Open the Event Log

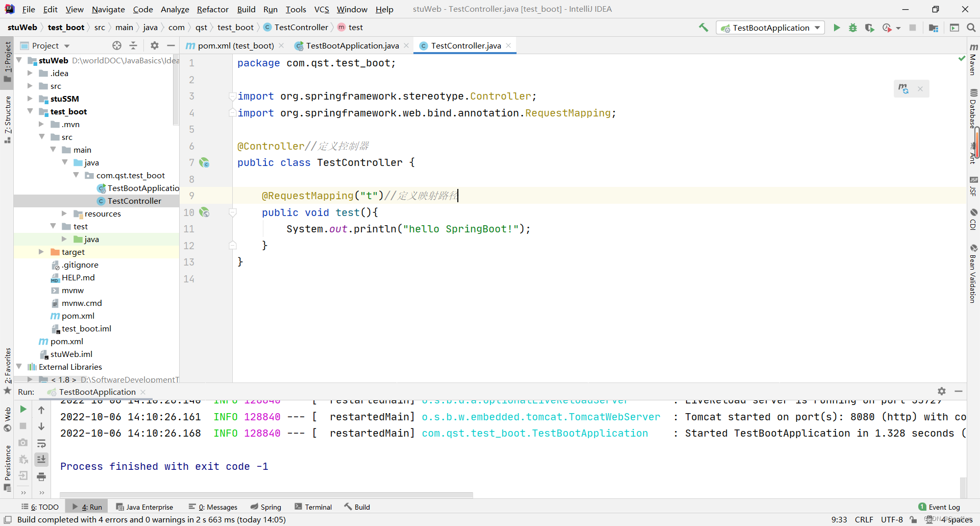click(x=939, y=507)
